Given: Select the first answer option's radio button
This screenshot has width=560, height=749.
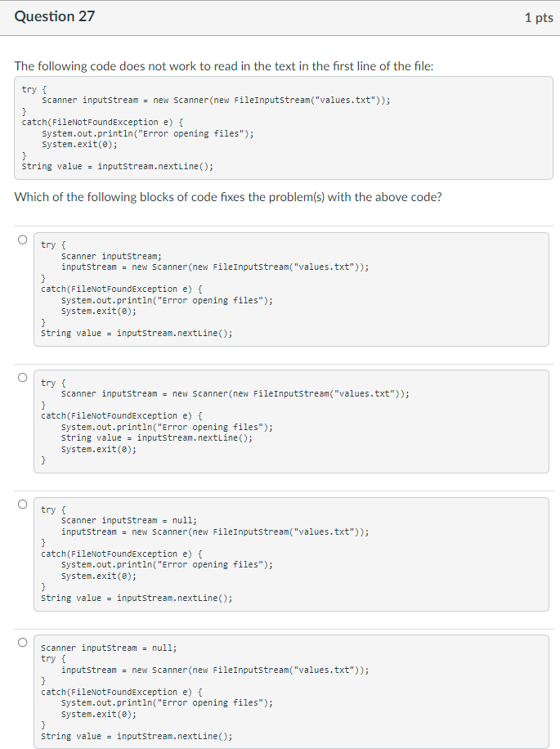Looking at the screenshot, I should (21, 239).
